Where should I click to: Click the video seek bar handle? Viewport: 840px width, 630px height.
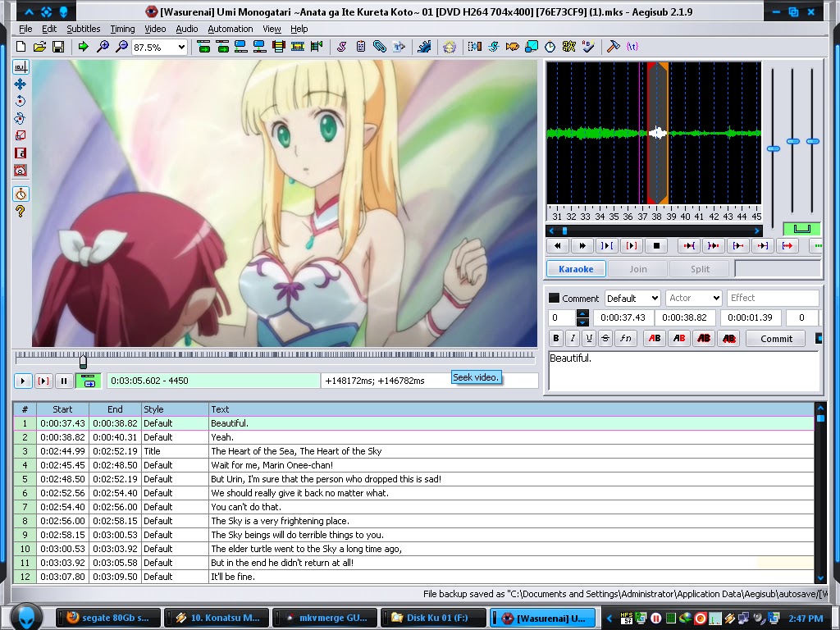(83, 362)
